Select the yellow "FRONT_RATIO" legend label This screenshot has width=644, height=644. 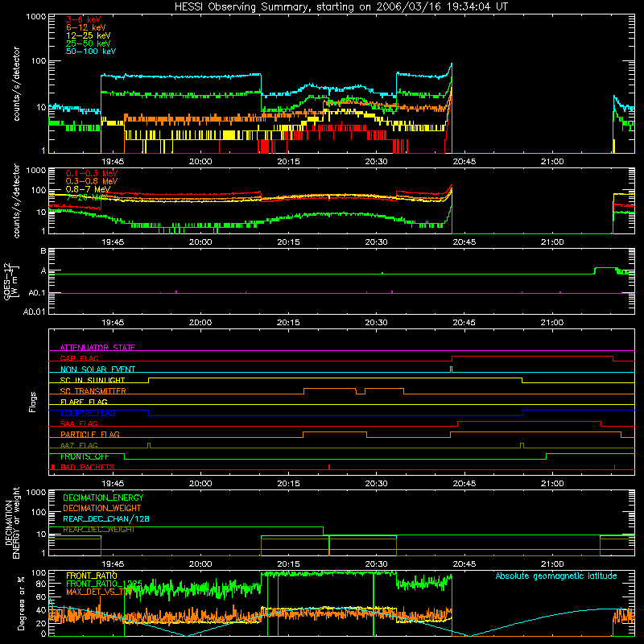pyautogui.click(x=92, y=576)
